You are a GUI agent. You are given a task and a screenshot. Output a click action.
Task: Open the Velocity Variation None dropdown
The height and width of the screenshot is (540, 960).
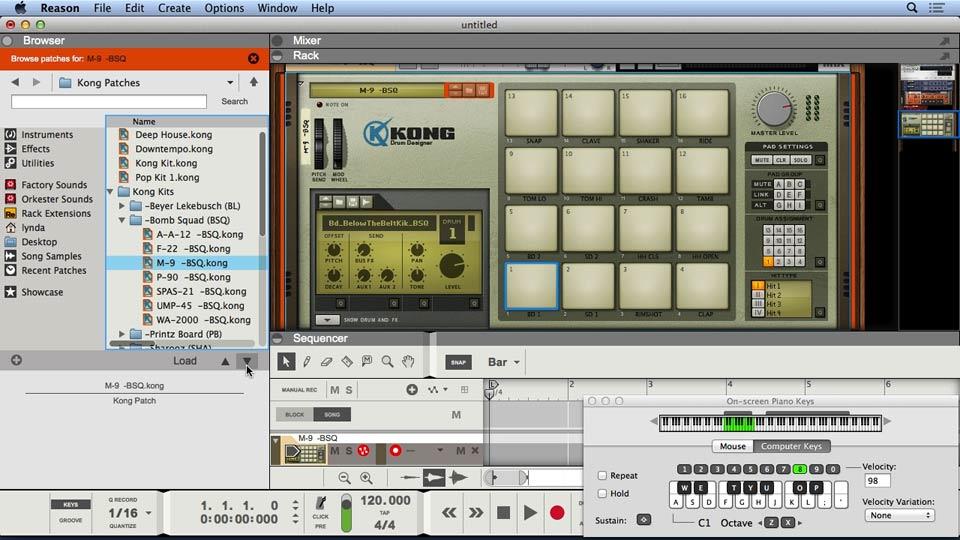coord(899,516)
